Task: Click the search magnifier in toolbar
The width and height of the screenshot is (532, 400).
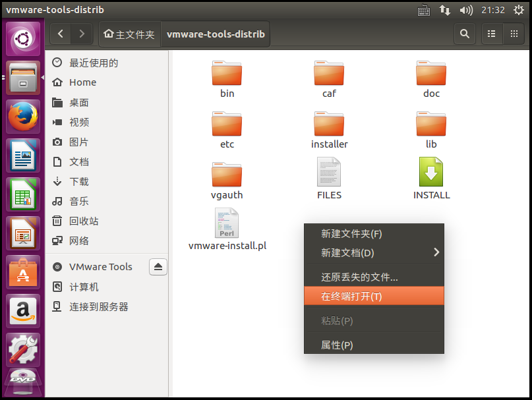Action: [465, 34]
